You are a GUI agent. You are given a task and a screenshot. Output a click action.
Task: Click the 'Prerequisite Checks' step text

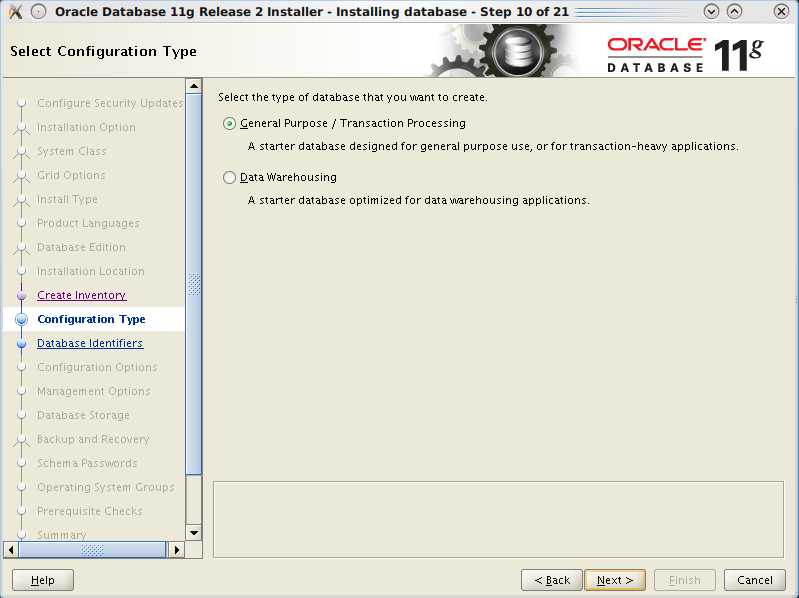pyautogui.click(x=90, y=511)
